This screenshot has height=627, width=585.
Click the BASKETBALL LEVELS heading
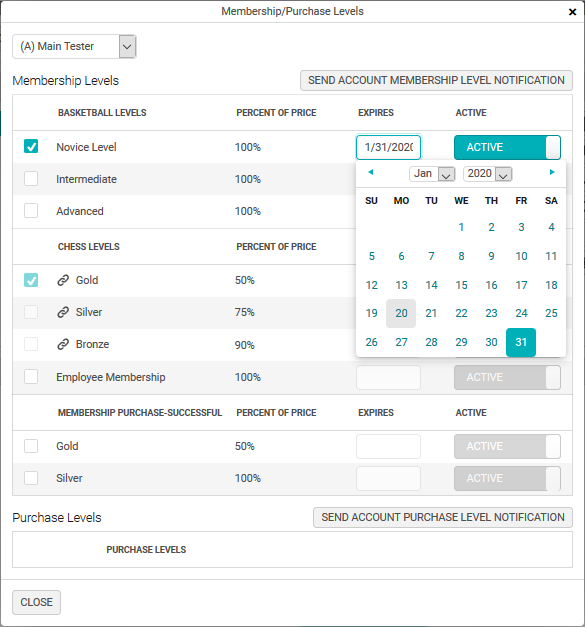click(x=102, y=113)
